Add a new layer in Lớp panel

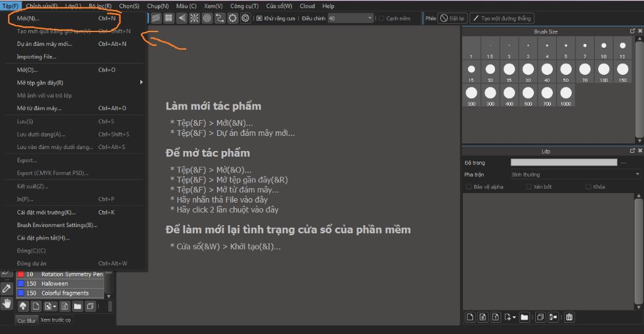click(x=470, y=317)
